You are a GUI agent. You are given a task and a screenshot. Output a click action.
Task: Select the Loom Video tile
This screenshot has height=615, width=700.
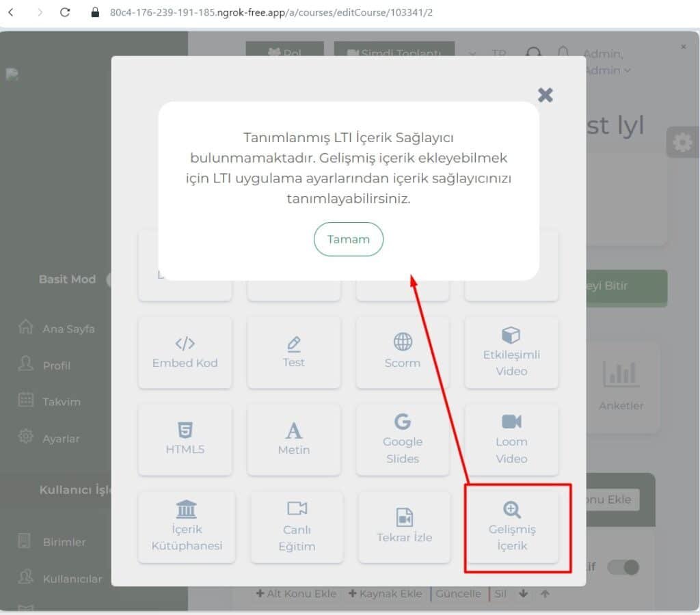tap(511, 439)
